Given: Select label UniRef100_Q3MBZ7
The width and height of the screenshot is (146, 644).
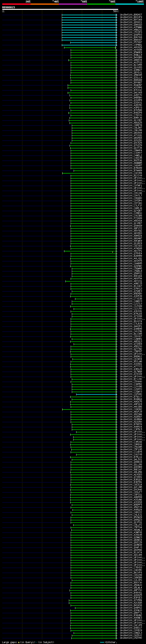Looking at the screenshot, I should pyautogui.click(x=131, y=70).
